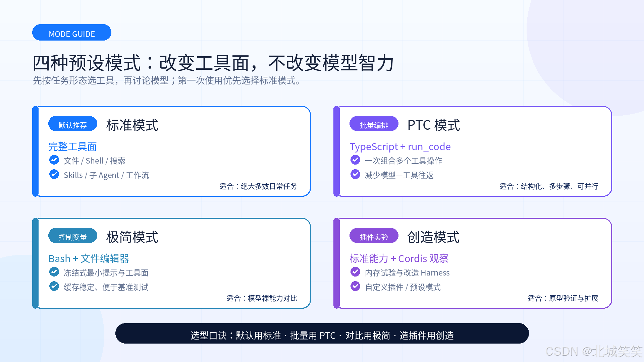This screenshot has width=644, height=362.
Task: Click the dark 选型口诀 banner
Action: 322,334
